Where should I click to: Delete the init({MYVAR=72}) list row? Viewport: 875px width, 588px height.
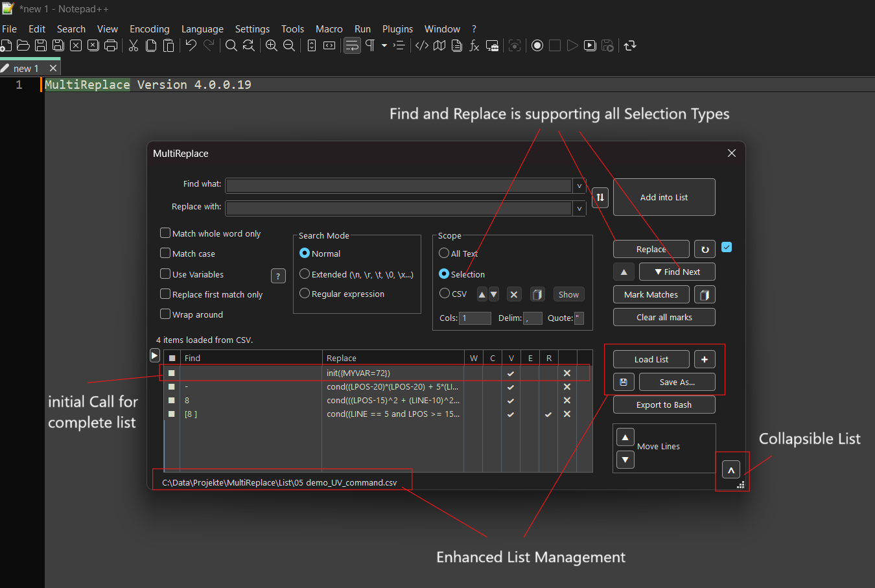[567, 373]
